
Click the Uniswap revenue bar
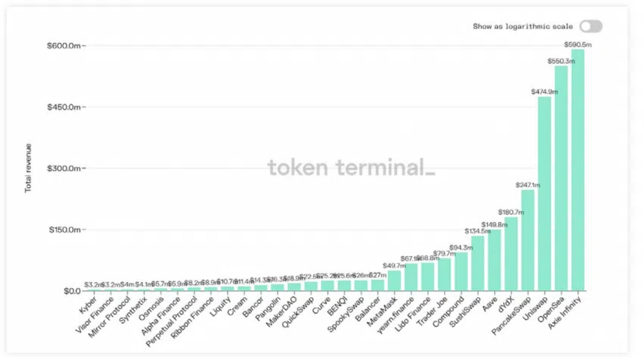point(544,194)
